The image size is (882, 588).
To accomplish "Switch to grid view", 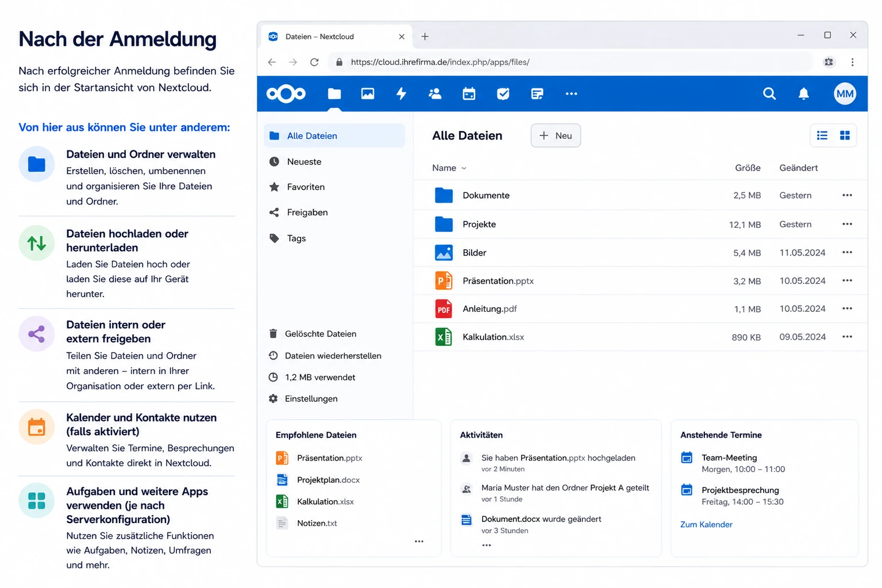I will (845, 136).
